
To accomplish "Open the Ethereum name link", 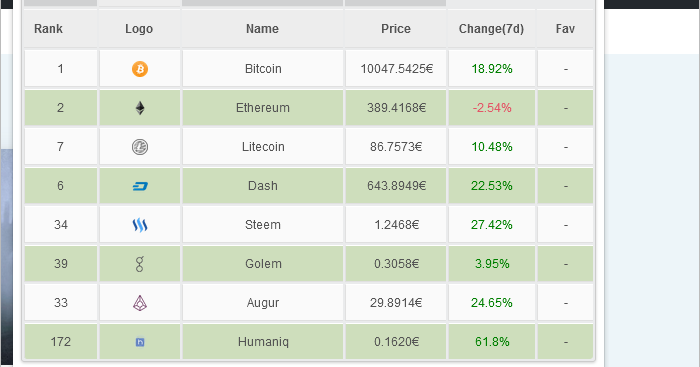I will click(x=263, y=108).
